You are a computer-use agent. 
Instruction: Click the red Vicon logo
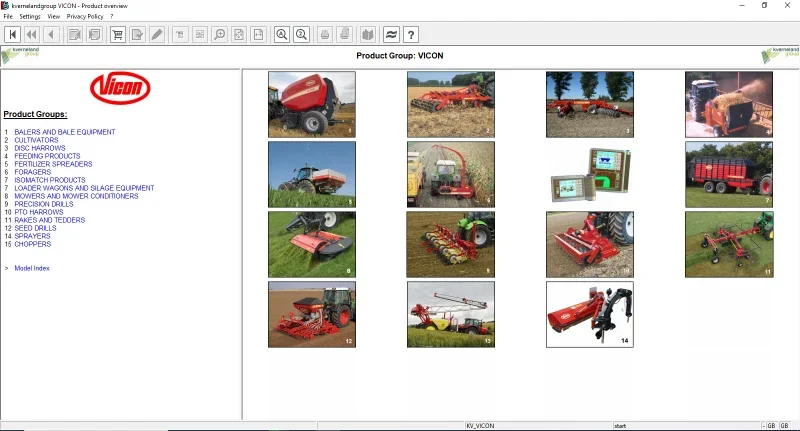tap(120, 88)
